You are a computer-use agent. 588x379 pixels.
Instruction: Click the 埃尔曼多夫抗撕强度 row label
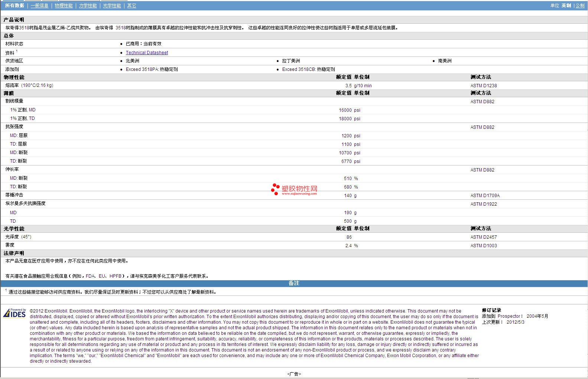tap(25, 203)
